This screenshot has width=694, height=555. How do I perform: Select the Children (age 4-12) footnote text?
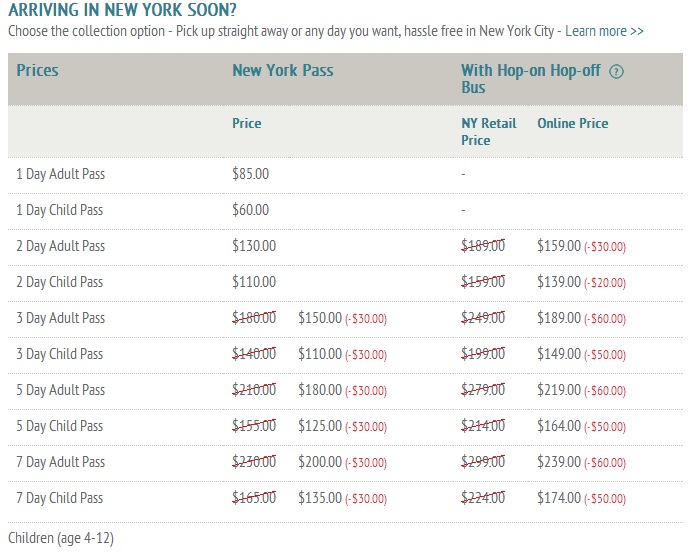(61, 538)
